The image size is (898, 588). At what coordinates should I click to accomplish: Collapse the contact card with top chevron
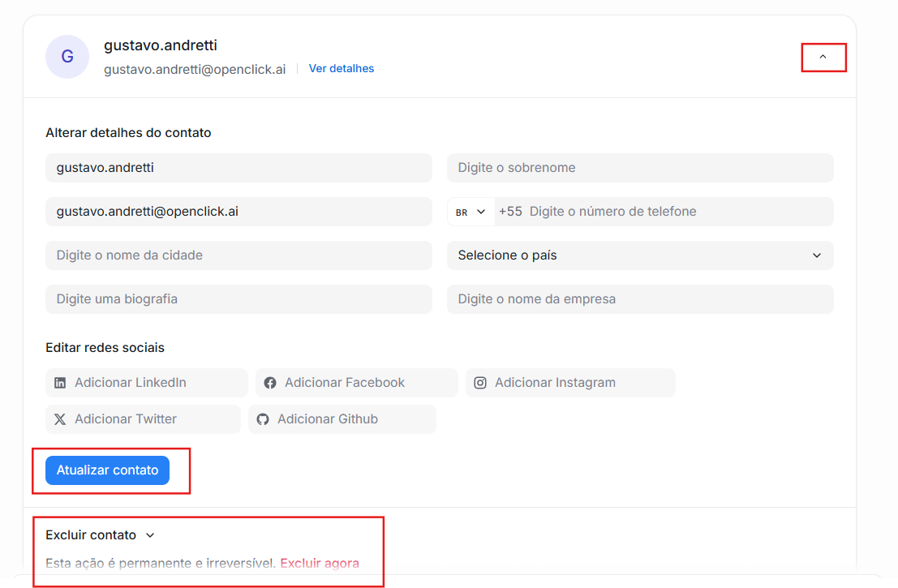point(823,57)
